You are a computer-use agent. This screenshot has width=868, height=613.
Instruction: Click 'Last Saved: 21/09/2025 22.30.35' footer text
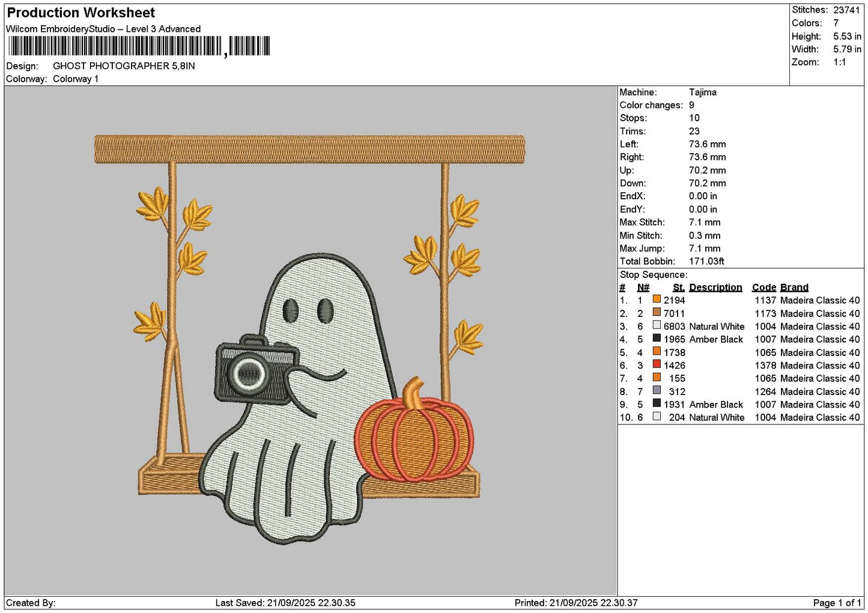pyautogui.click(x=285, y=603)
